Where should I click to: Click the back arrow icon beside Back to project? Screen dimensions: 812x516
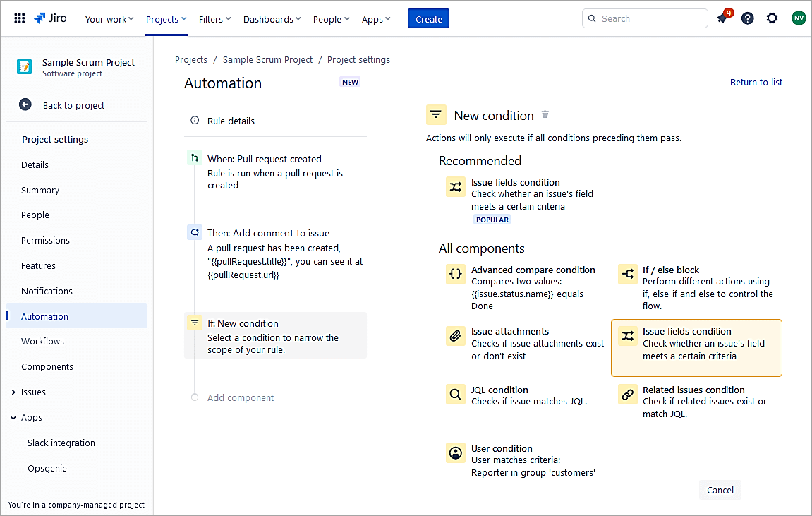pyautogui.click(x=25, y=104)
